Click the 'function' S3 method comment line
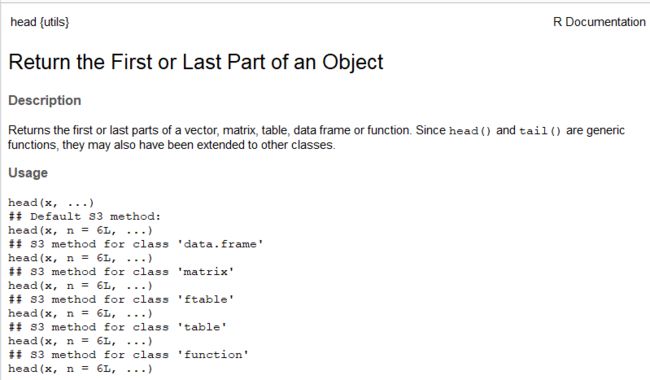 (x=129, y=355)
